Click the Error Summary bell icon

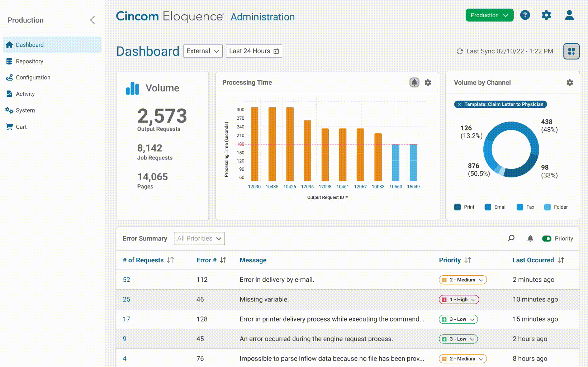[x=530, y=238]
